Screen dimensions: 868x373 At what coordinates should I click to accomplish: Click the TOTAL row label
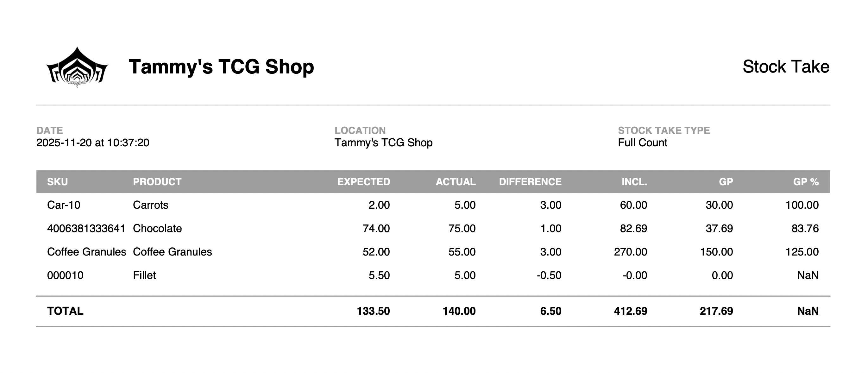[x=65, y=311]
